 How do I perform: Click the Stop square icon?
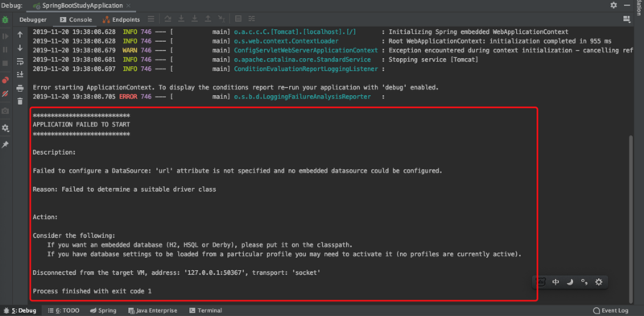click(6, 63)
